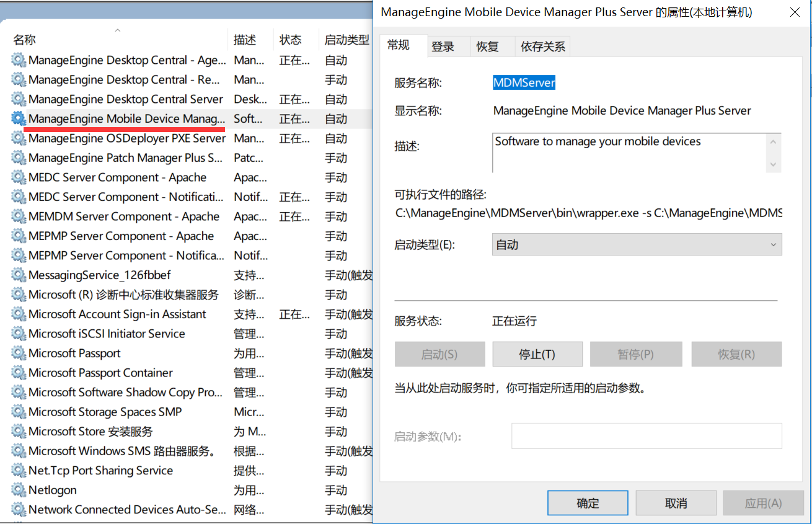Click description box scrollbar up arrow
This screenshot has height=524, width=812.
pos(773,141)
